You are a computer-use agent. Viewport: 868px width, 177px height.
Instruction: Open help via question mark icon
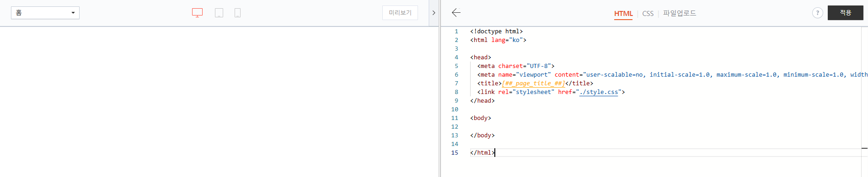(817, 13)
